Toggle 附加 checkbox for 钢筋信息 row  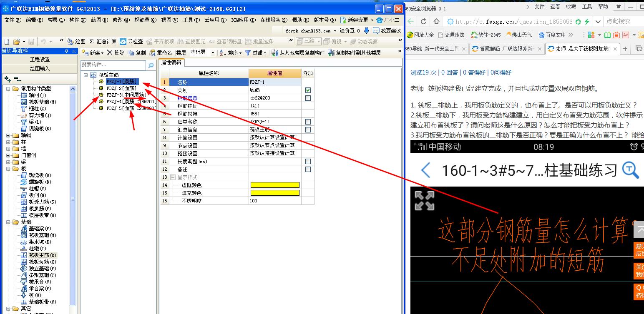308,98
